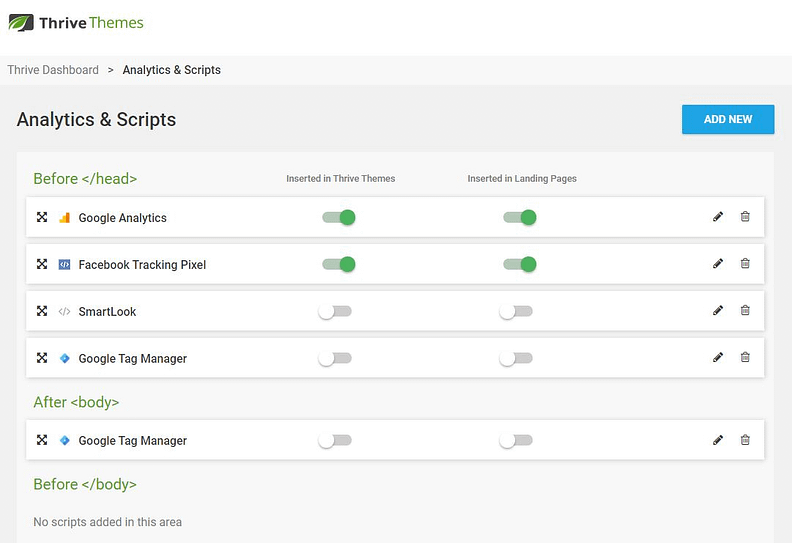Screen dimensions: 792x543
Task: Edit the After <body> Google Tag Manager script
Action: point(718,440)
